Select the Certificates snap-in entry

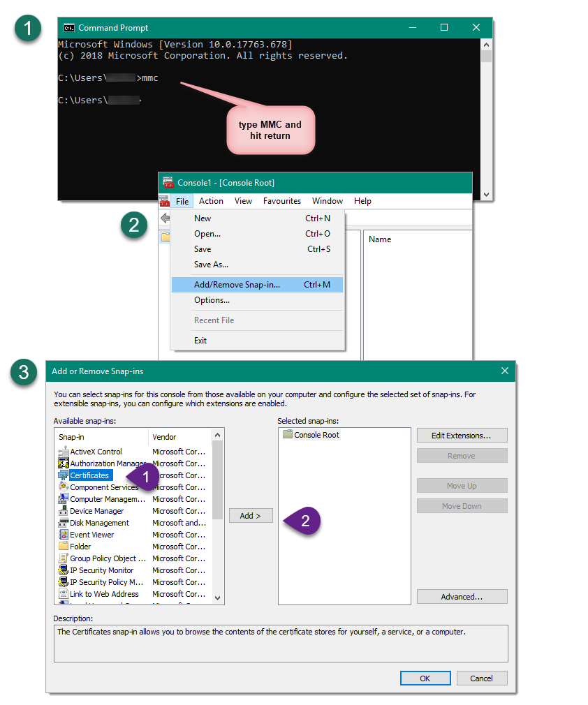point(89,475)
